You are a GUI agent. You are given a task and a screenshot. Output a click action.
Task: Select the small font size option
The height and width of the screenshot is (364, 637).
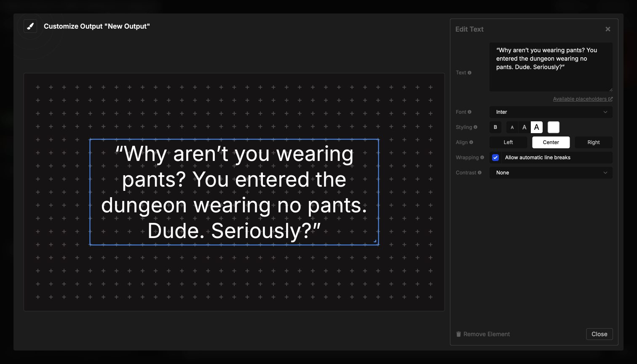512,127
